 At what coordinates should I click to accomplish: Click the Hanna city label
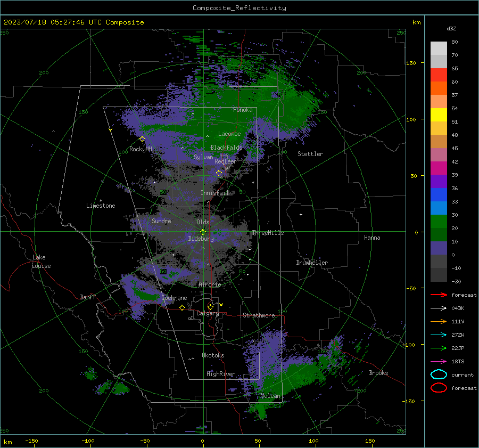(x=372, y=238)
